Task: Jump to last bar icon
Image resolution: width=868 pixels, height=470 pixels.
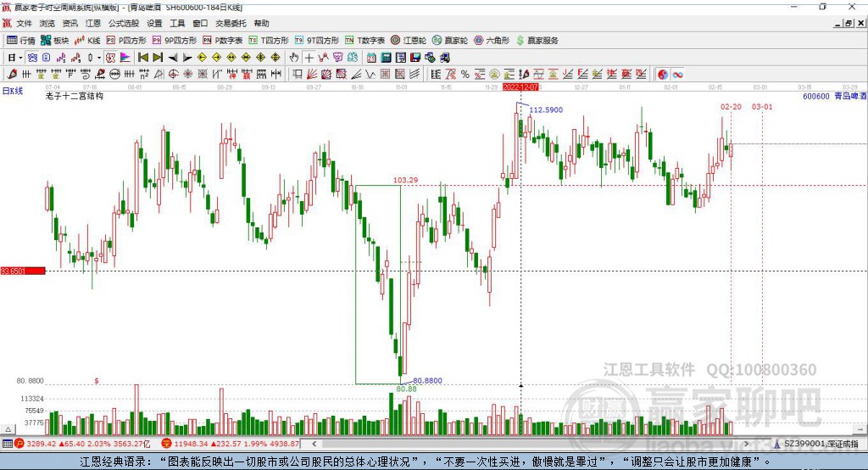Action: [x=158, y=58]
